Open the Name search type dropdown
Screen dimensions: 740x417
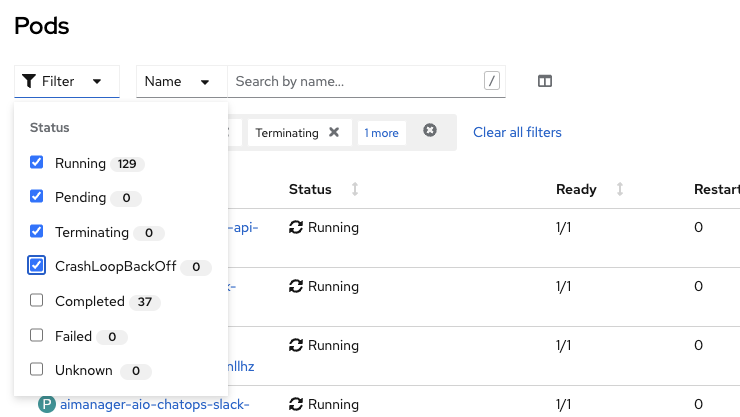coord(178,82)
